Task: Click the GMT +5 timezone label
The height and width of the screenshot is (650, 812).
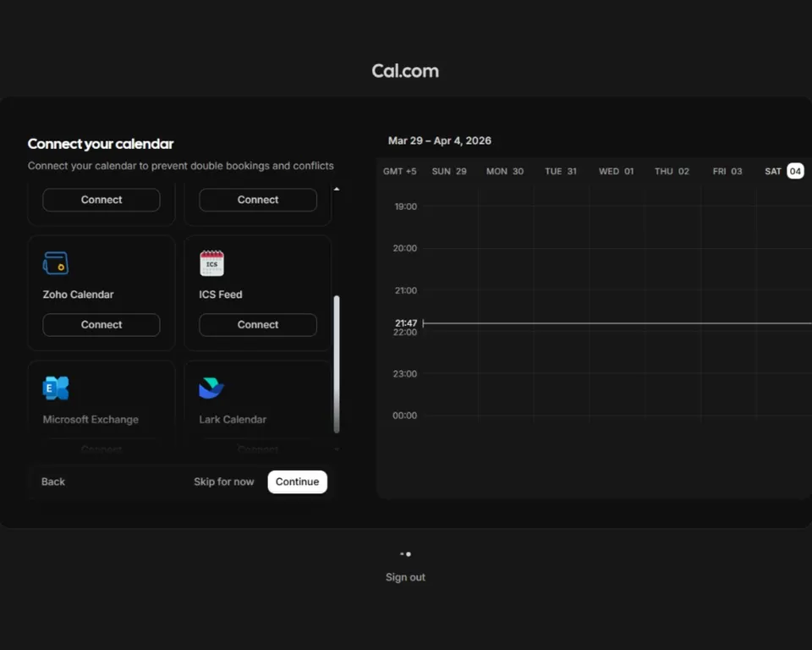Action: (400, 171)
